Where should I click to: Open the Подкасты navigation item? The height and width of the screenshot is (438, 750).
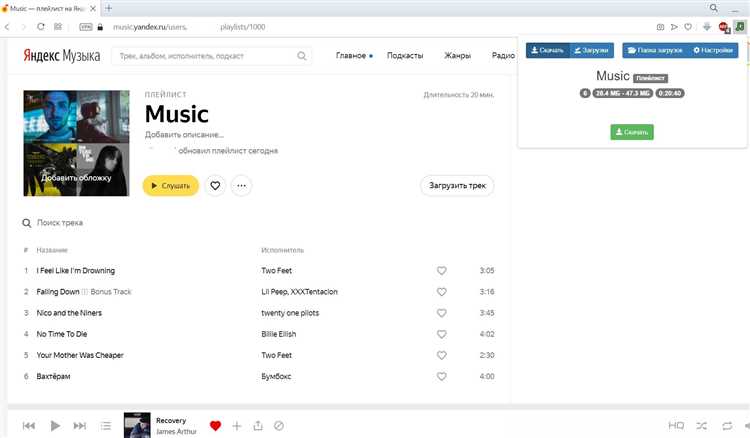click(x=405, y=55)
